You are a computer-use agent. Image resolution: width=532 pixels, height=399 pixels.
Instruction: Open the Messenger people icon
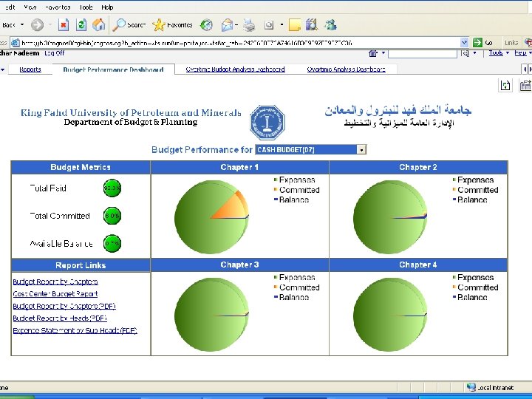point(330,25)
